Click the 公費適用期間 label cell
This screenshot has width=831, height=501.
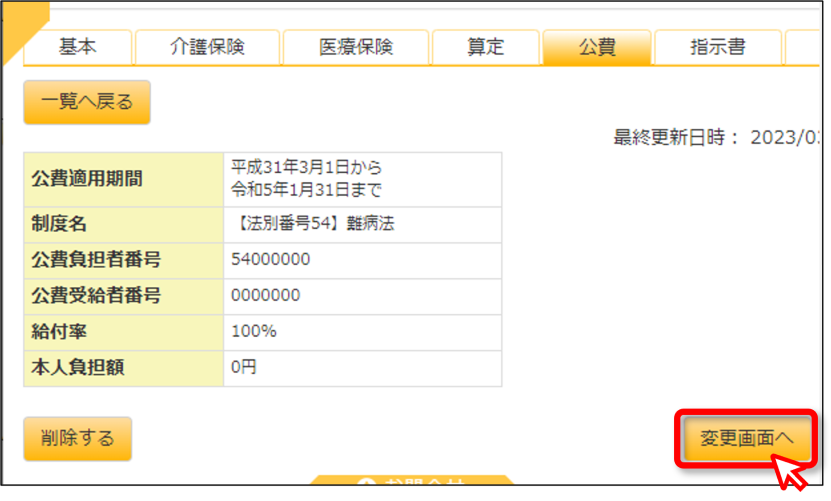[x=123, y=179]
